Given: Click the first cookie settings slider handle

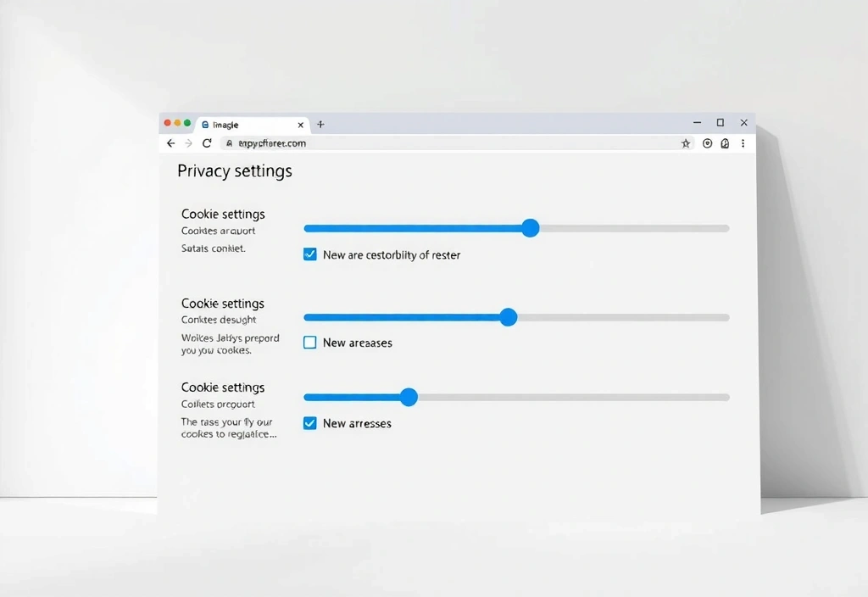Looking at the screenshot, I should click(530, 228).
